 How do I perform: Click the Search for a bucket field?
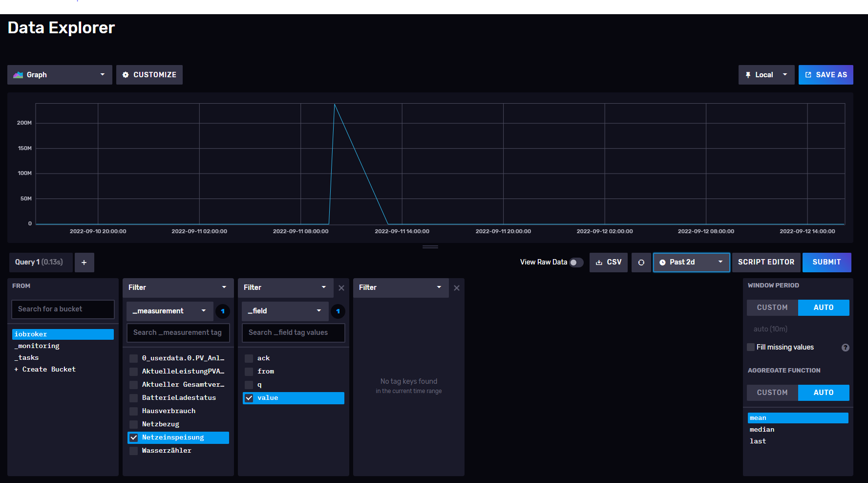[x=63, y=309]
